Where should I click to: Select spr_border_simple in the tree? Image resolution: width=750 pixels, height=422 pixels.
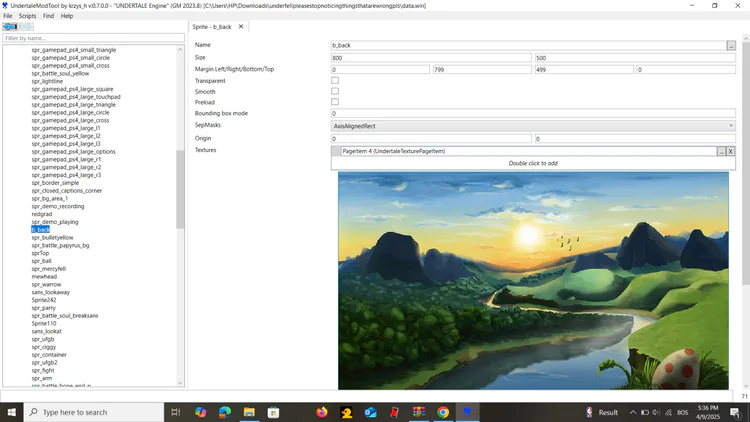click(x=55, y=183)
